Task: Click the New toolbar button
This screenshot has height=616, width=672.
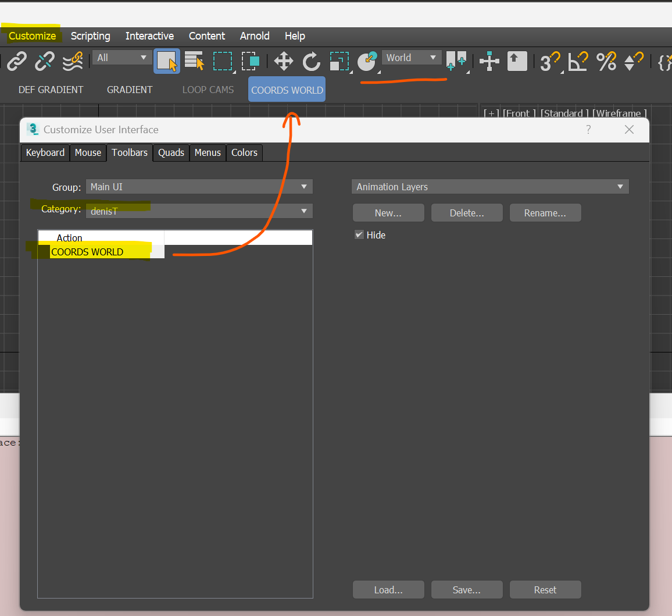Action: pos(388,212)
